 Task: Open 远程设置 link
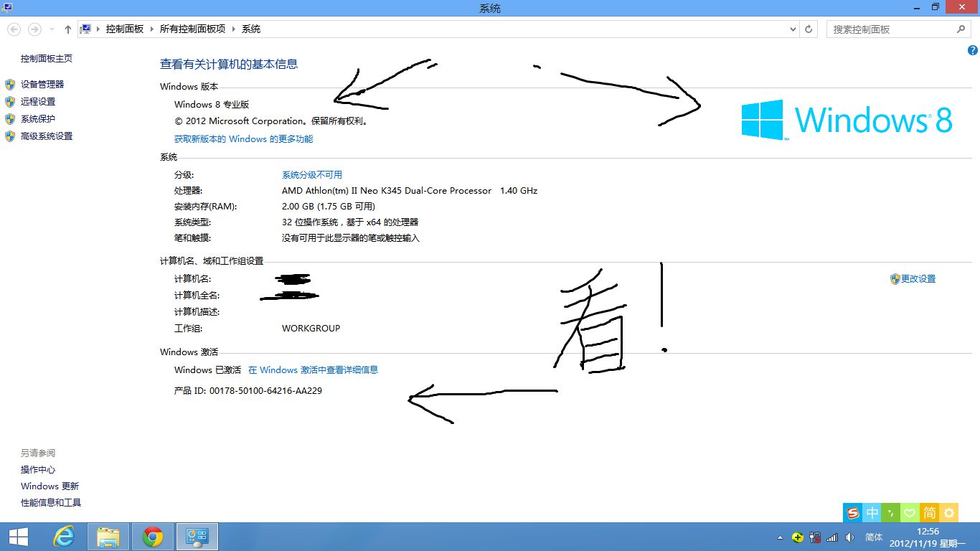pos(38,102)
